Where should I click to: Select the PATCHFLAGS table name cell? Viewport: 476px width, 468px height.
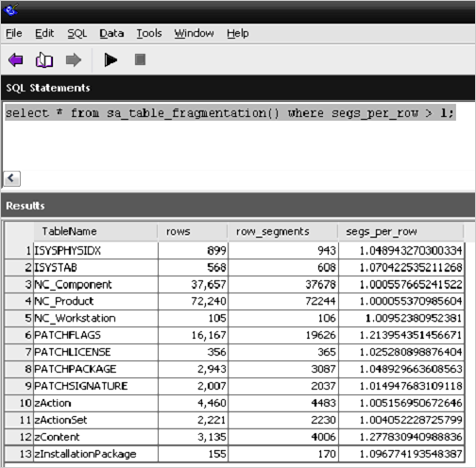click(x=95, y=335)
